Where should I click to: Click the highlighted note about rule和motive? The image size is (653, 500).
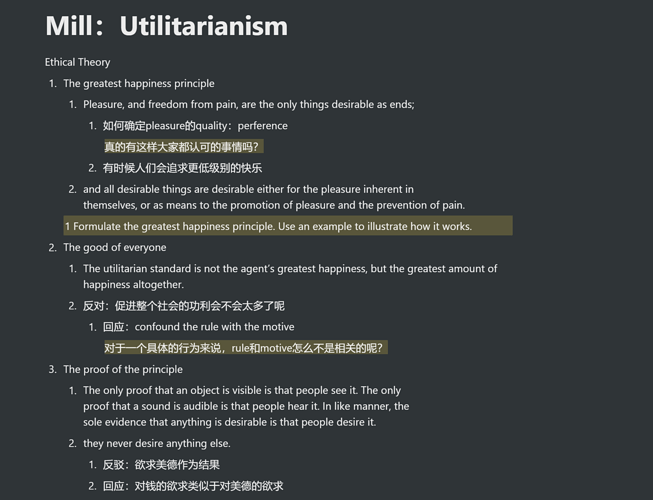(x=246, y=348)
